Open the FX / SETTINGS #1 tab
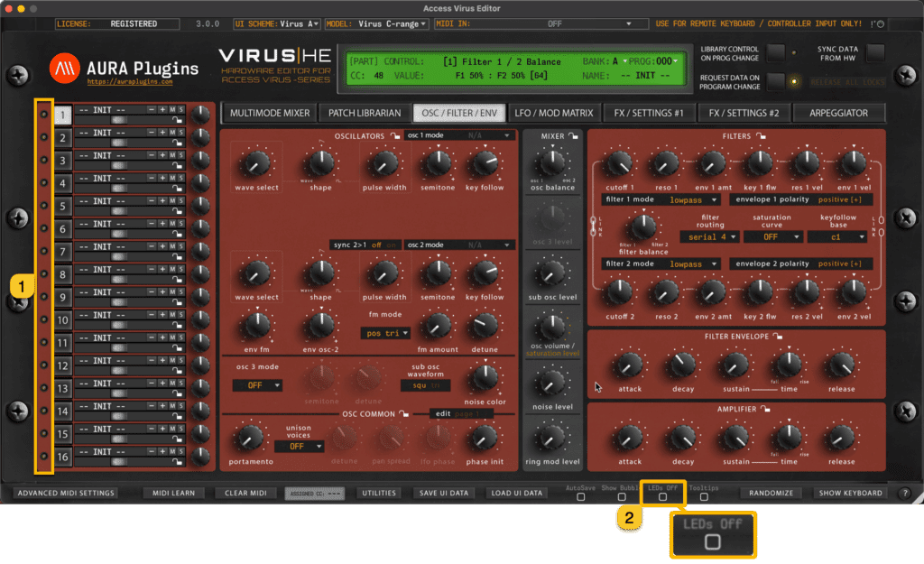This screenshot has width=924, height=564. 649,113
